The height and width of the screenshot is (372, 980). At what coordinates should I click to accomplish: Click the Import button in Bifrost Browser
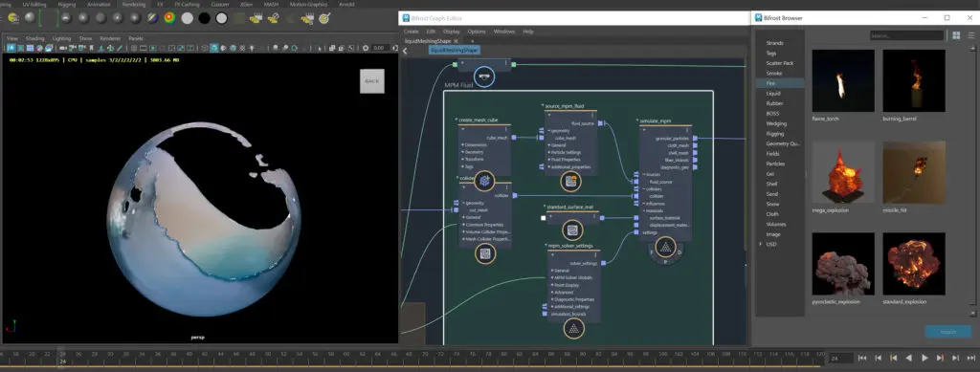948,332
